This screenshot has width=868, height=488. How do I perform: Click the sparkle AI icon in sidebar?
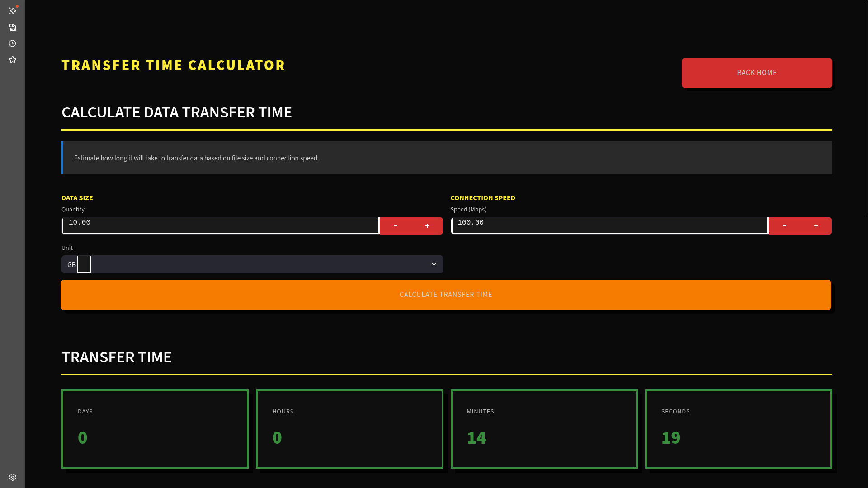coord(13,11)
